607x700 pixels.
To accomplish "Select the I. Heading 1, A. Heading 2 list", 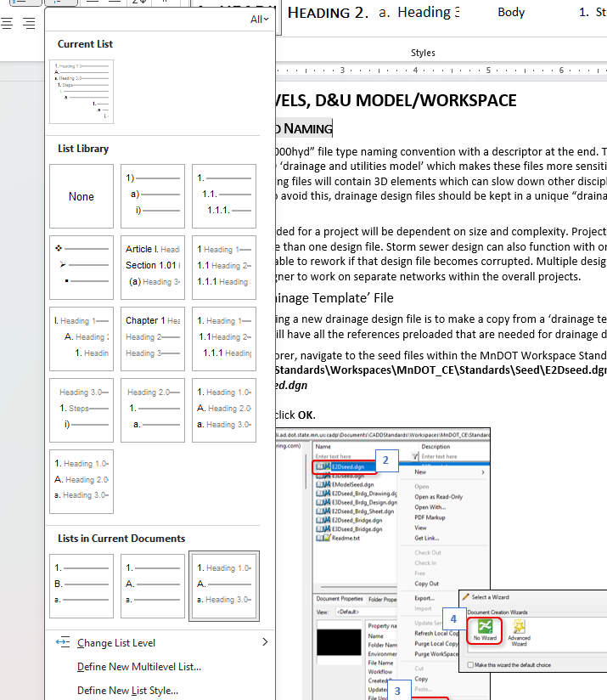I will pyautogui.click(x=81, y=339).
